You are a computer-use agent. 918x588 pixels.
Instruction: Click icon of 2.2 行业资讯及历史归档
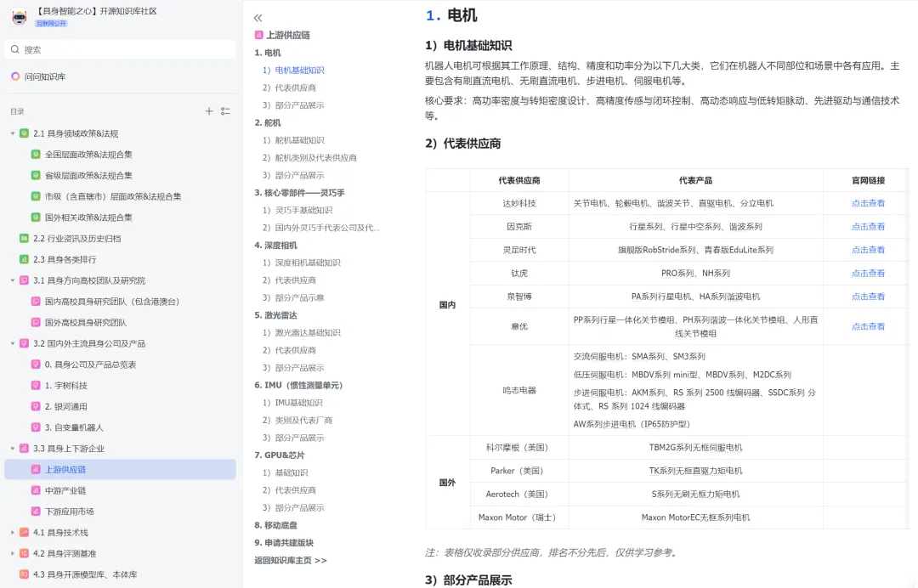click(x=24, y=238)
